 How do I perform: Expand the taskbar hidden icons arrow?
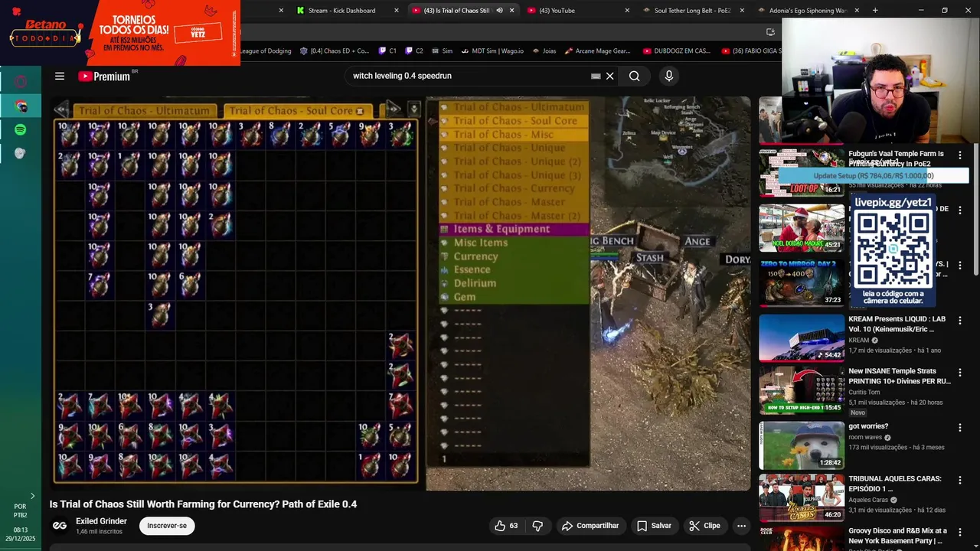[x=32, y=496]
